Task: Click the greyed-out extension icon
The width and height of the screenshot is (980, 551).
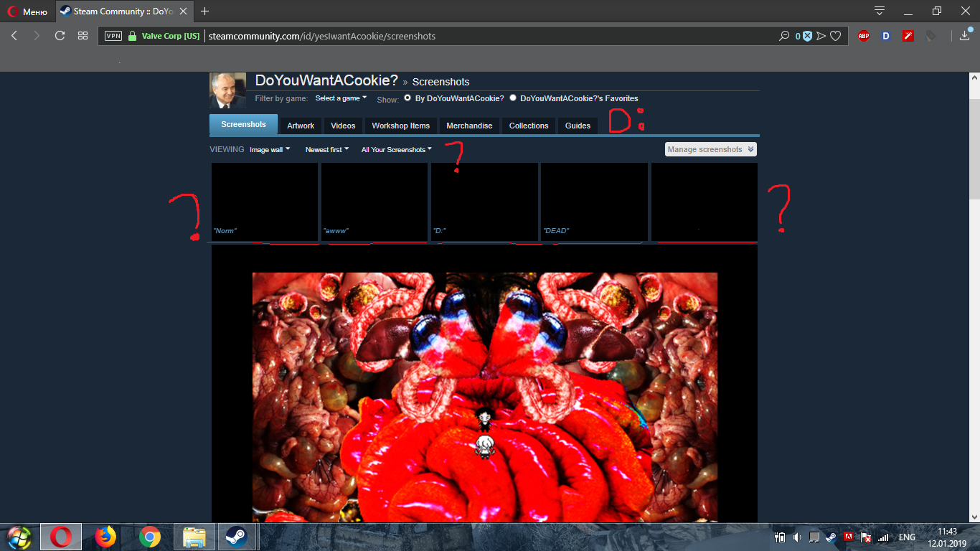Action: pos(930,36)
